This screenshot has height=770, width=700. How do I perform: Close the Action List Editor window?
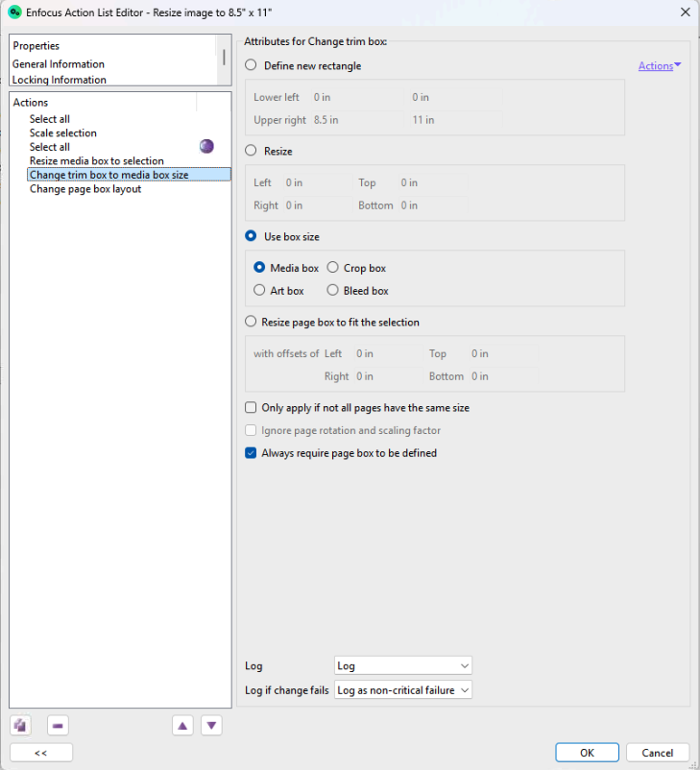[x=685, y=12]
